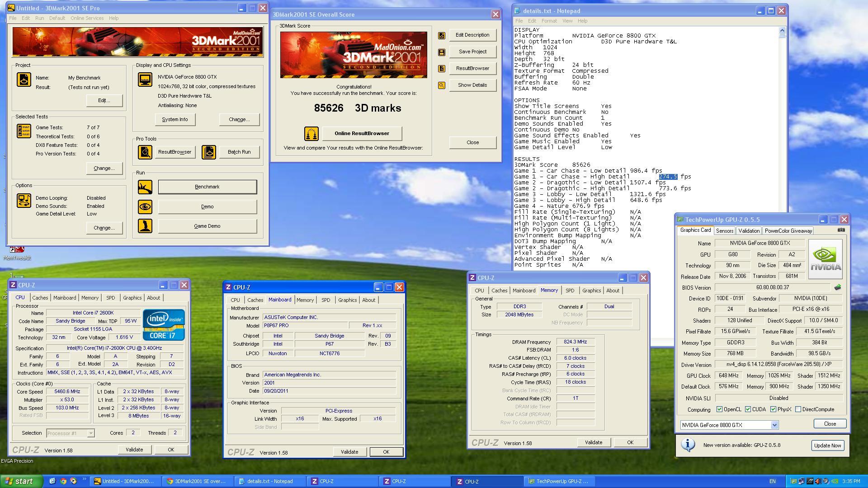Switch to TechPowerUp GPU-Z taskbar button
The image size is (868, 488).
[x=559, y=481]
